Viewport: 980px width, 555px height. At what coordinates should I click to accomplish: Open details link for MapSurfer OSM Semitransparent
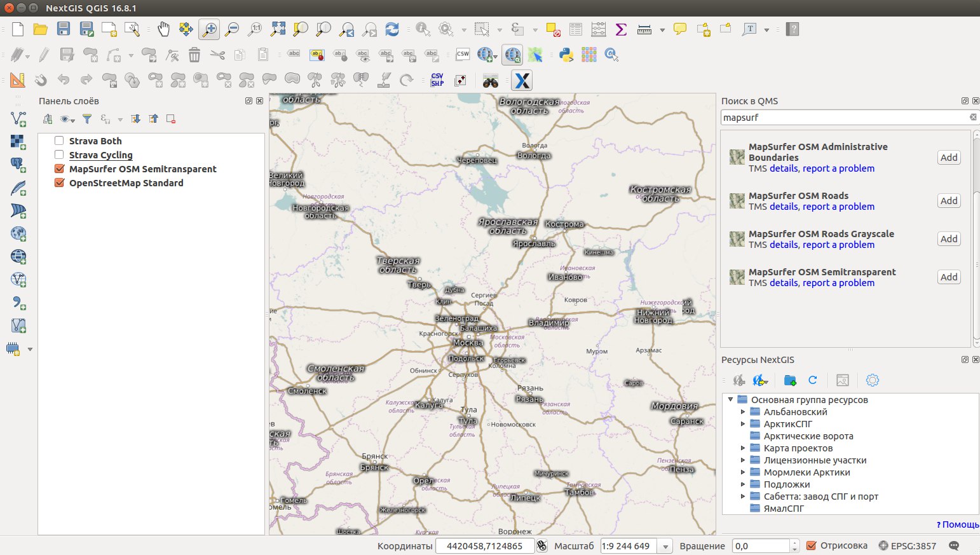(783, 283)
